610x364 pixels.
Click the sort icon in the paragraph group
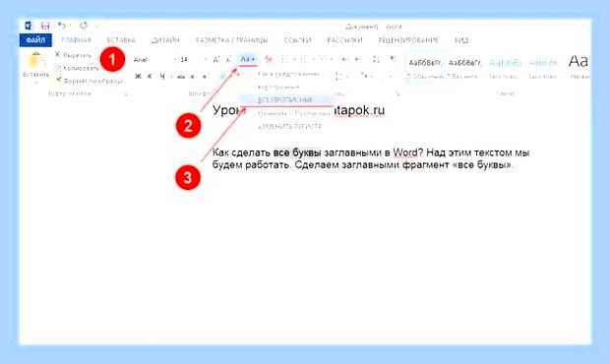(376, 59)
